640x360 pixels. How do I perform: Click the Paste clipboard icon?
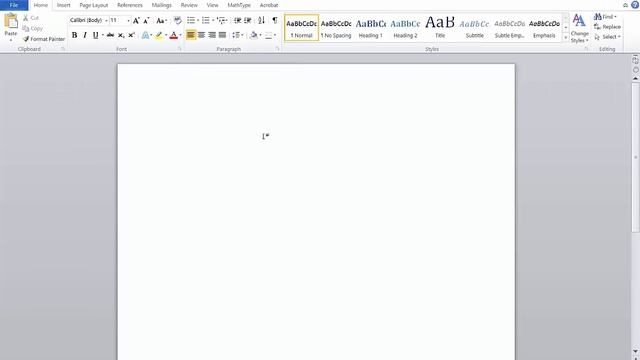pos(11,21)
